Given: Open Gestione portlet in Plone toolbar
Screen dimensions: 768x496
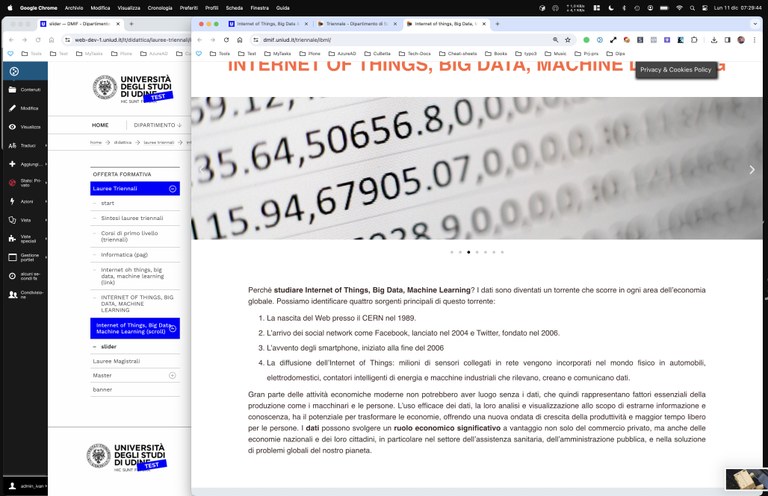Looking at the screenshot, I should pos(25,257).
